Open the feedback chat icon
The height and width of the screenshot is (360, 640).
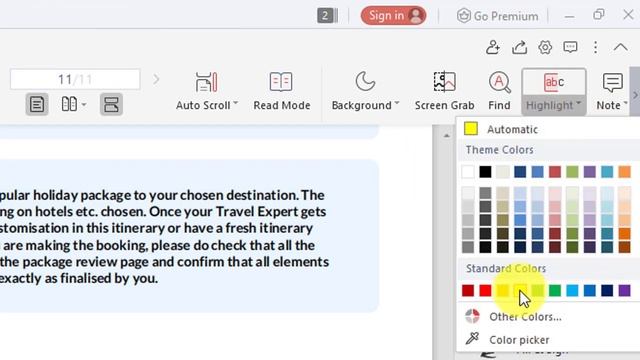point(570,47)
